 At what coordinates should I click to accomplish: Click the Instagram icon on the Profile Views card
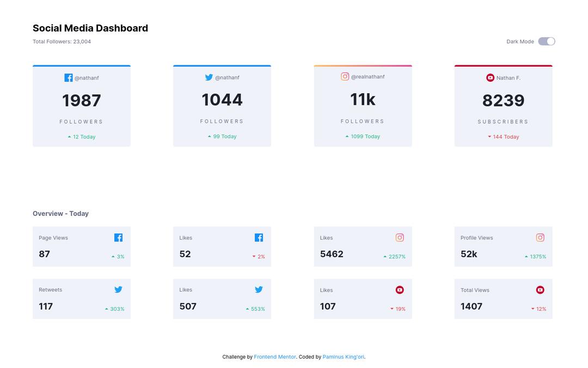(540, 238)
